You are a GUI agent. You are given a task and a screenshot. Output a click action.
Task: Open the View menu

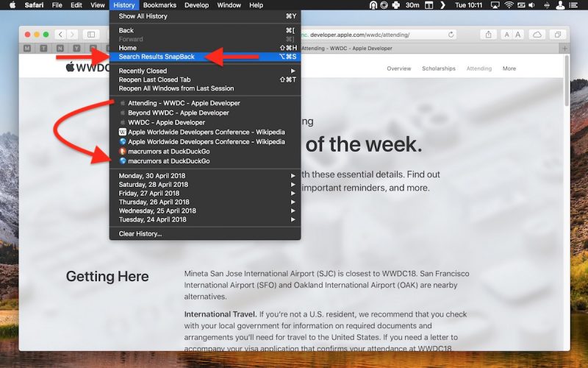98,5
